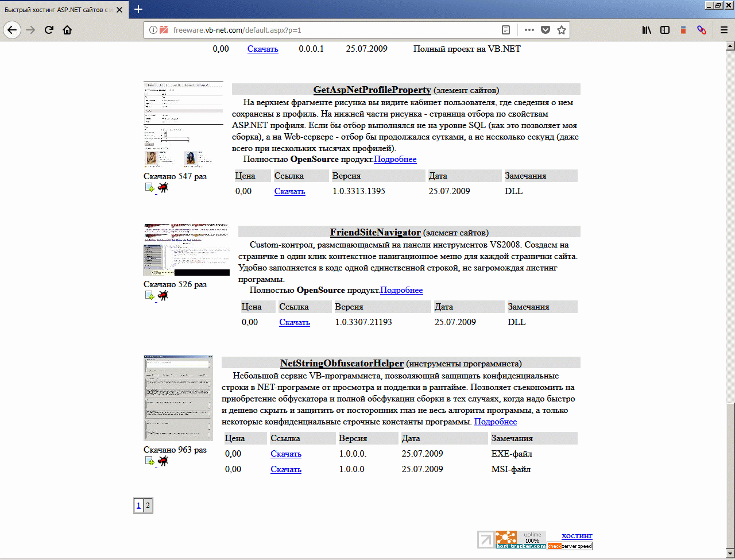
Task: Focus the address bar URL field
Action: [x=333, y=30]
